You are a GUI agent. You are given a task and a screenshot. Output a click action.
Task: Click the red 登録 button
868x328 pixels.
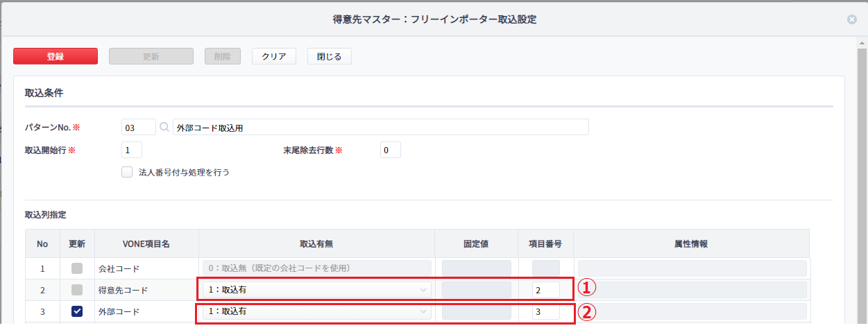[x=56, y=56]
